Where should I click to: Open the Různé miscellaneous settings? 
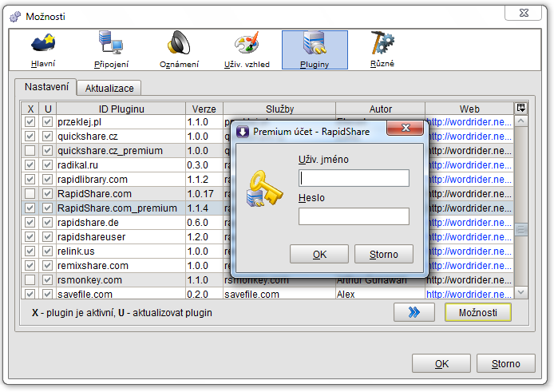[x=382, y=49]
